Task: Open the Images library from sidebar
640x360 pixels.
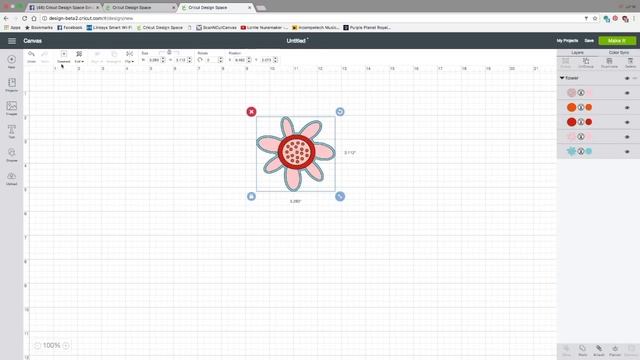Action: coord(11,108)
